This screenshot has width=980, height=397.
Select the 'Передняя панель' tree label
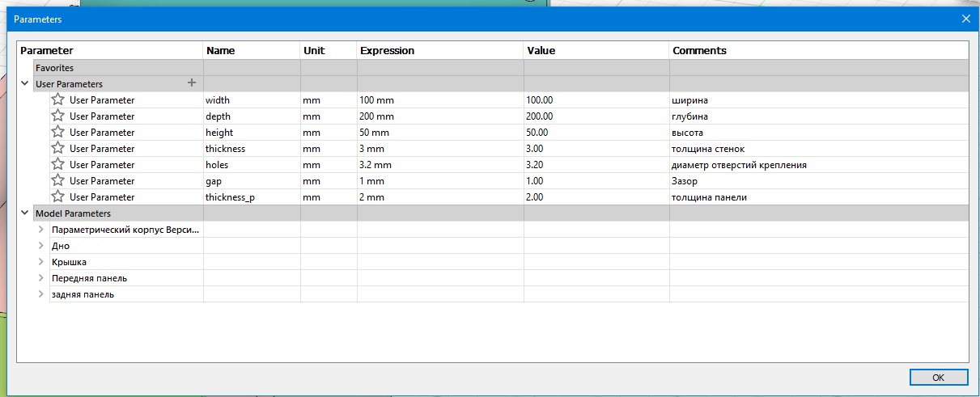tap(89, 278)
